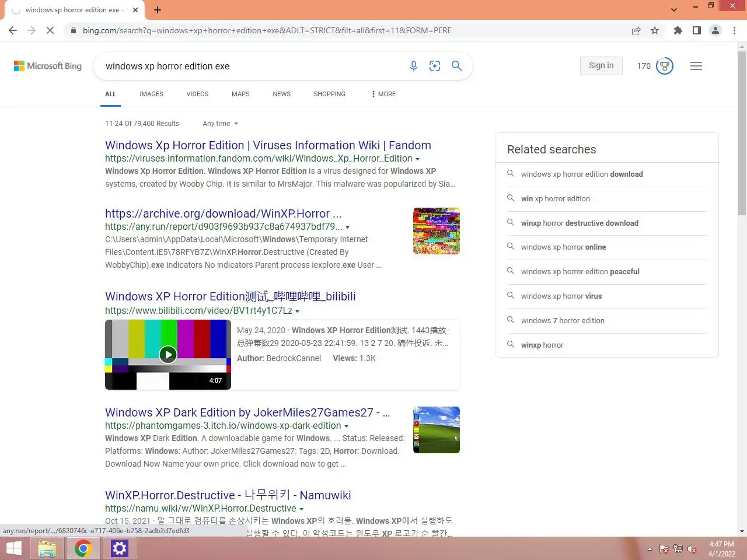Expand the namu.wiki result URL arrow
The height and width of the screenshot is (560, 747).
coord(301,509)
